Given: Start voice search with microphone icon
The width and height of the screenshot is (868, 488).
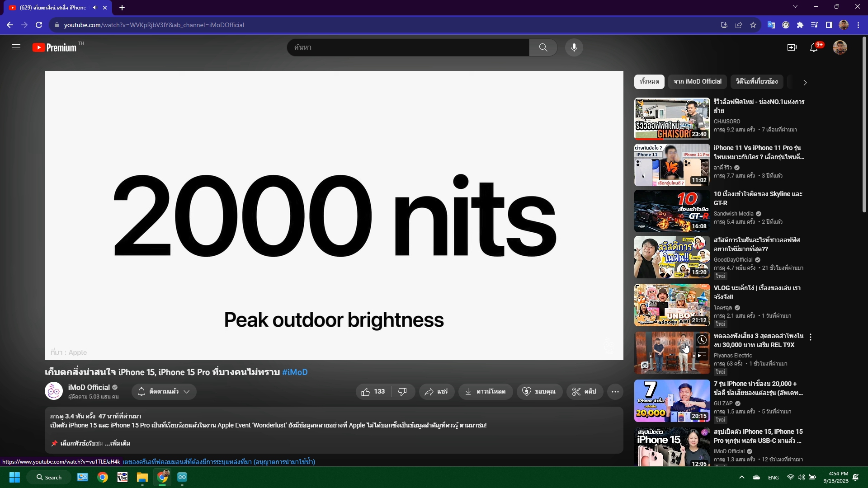Looking at the screenshot, I should [574, 47].
